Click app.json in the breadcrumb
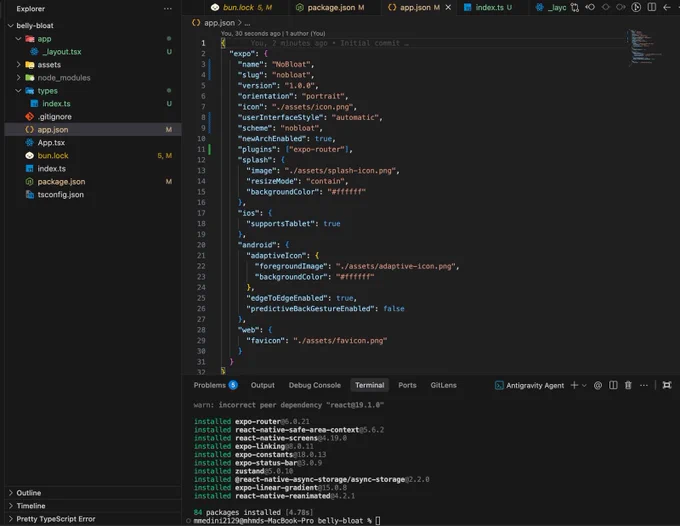The width and height of the screenshot is (680, 526). coord(219,23)
